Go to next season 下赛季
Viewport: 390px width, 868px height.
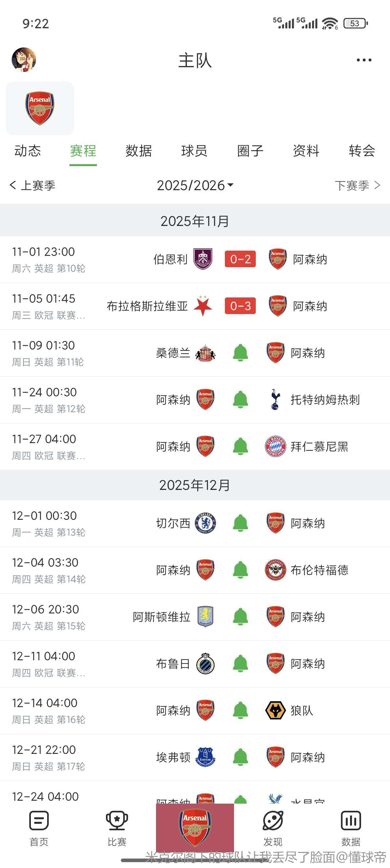click(357, 185)
